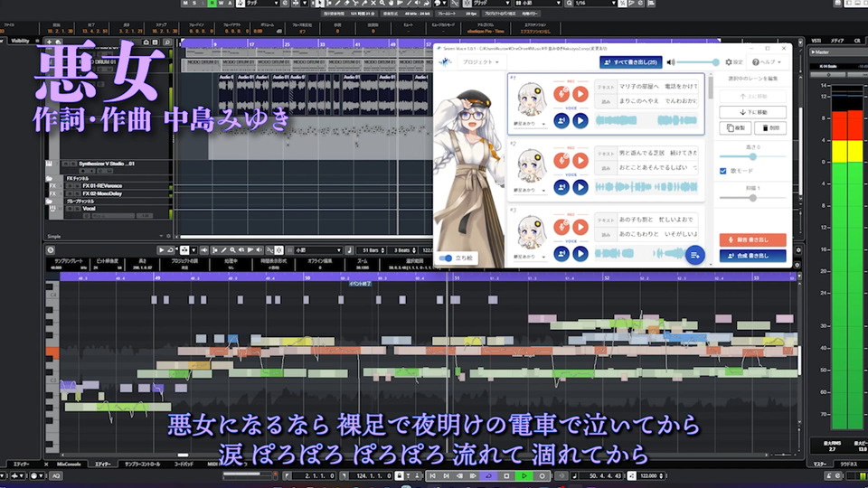The width and height of the screenshot is (868, 488).
Task: Toggle the 立ち絵 character portrait switch
Action: (x=445, y=258)
